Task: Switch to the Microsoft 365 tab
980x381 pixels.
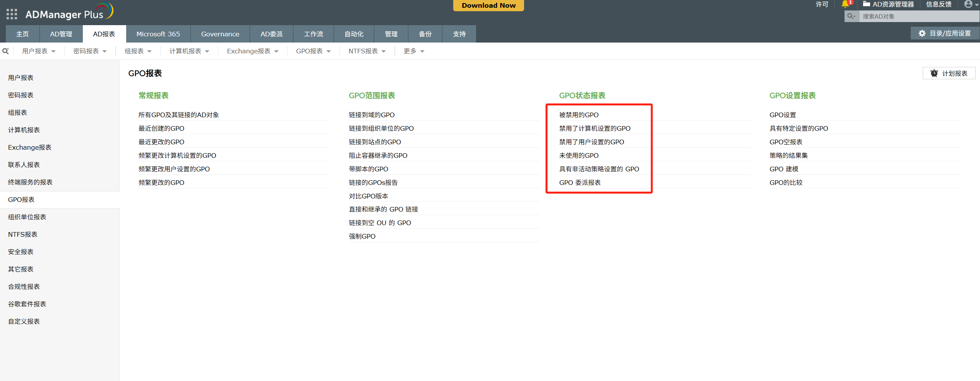Action: pyautogui.click(x=158, y=34)
